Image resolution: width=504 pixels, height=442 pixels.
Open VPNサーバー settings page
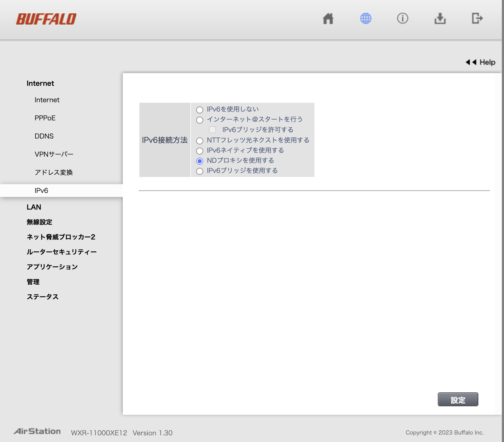54,154
